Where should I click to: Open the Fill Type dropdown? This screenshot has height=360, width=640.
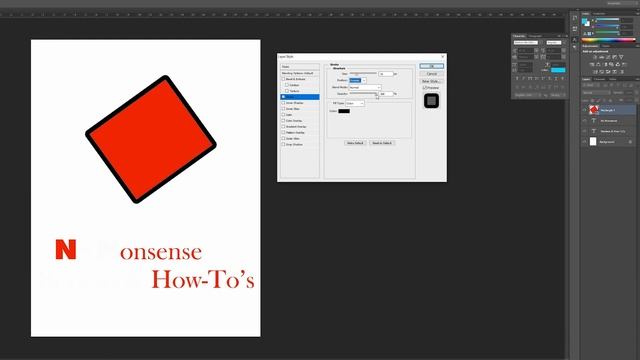pyautogui.click(x=355, y=103)
